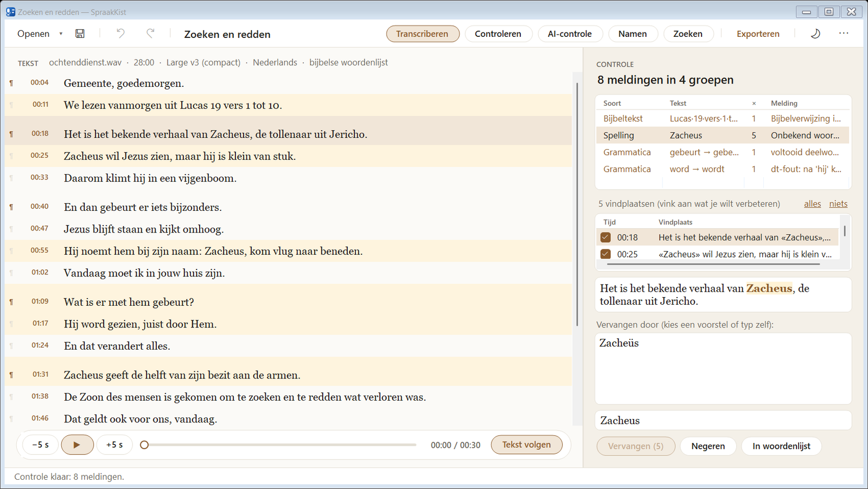This screenshot has width=868, height=489.
Task: Undo the last edit
Action: [x=120, y=34]
